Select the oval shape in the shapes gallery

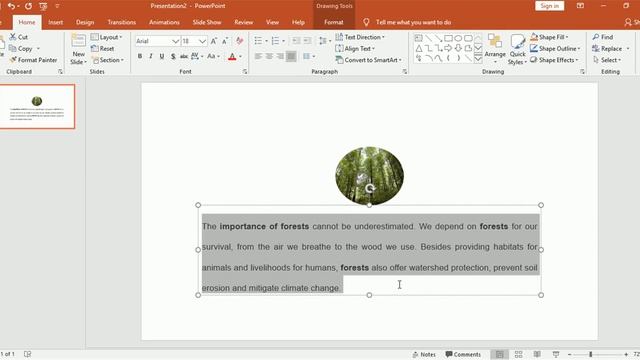(x=458, y=38)
